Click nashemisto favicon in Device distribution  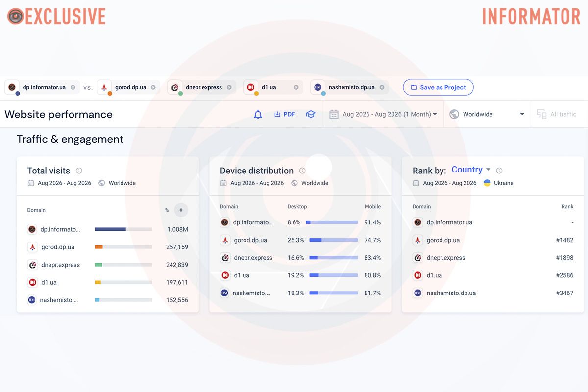point(225,293)
